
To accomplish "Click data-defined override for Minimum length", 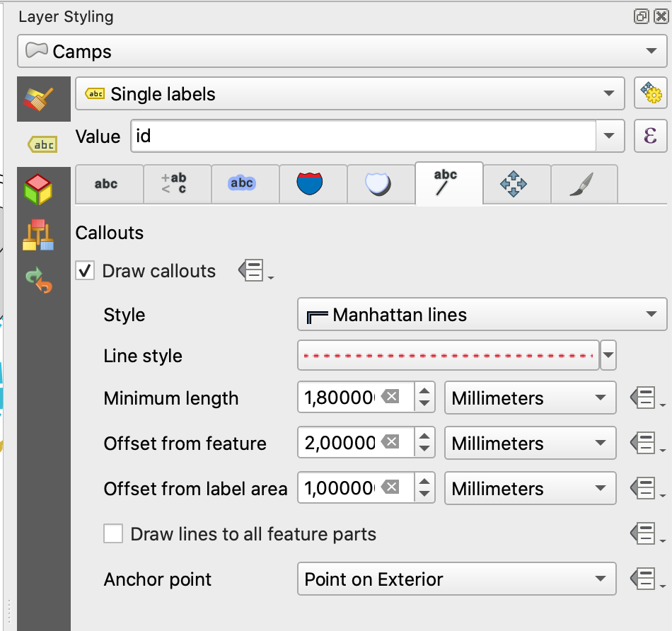I will tap(645, 399).
